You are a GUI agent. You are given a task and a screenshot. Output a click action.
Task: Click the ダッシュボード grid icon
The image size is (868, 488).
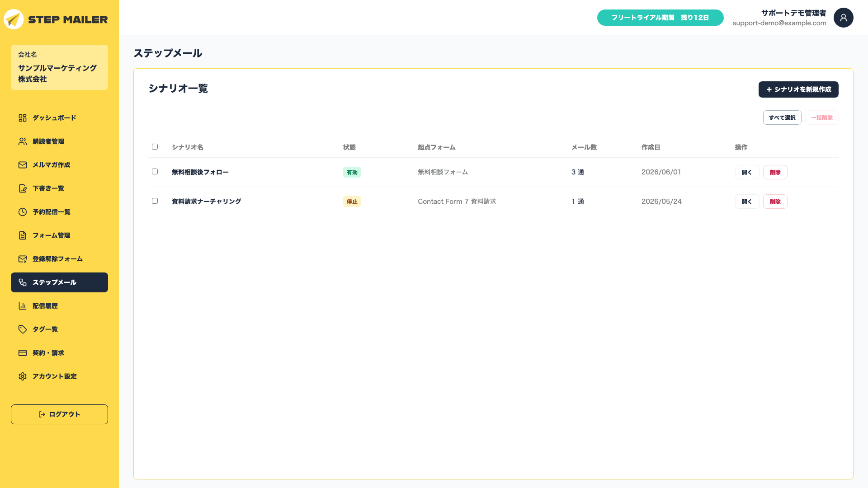23,118
